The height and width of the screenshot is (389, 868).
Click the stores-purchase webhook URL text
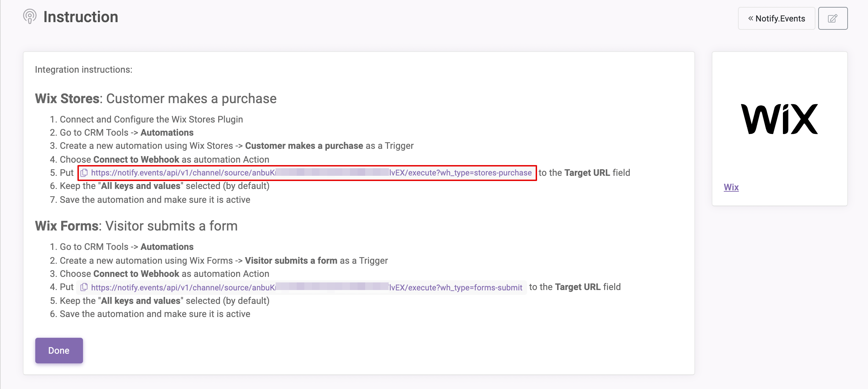pos(311,173)
